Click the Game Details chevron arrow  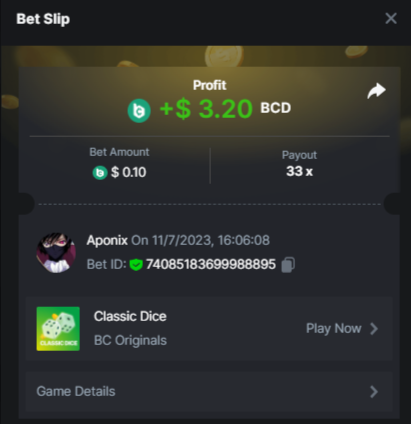coord(374,392)
